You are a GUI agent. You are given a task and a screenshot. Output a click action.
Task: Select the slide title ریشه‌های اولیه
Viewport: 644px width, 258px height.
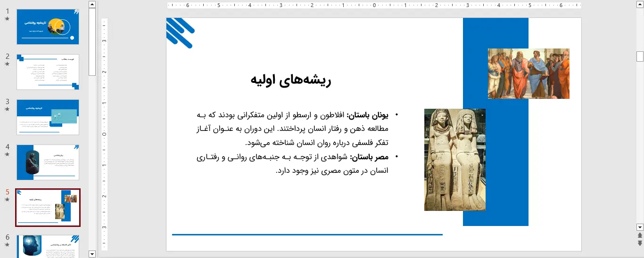click(291, 81)
